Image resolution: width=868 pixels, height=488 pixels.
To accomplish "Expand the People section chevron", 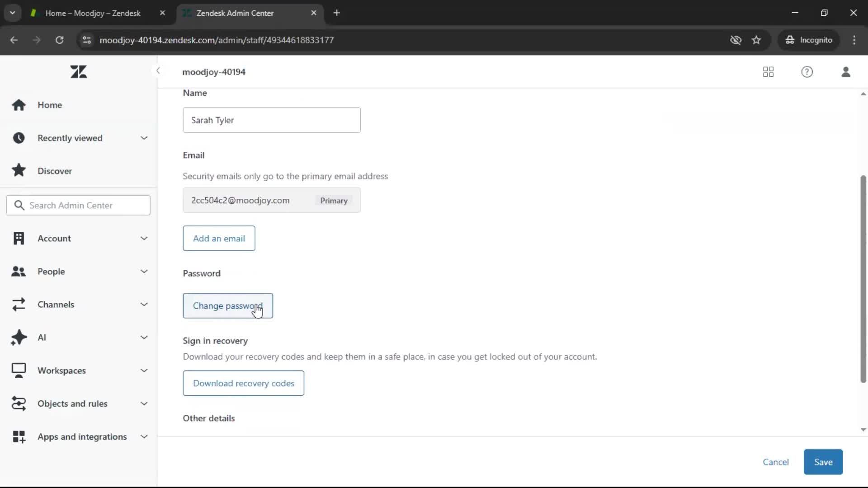I will [x=144, y=271].
